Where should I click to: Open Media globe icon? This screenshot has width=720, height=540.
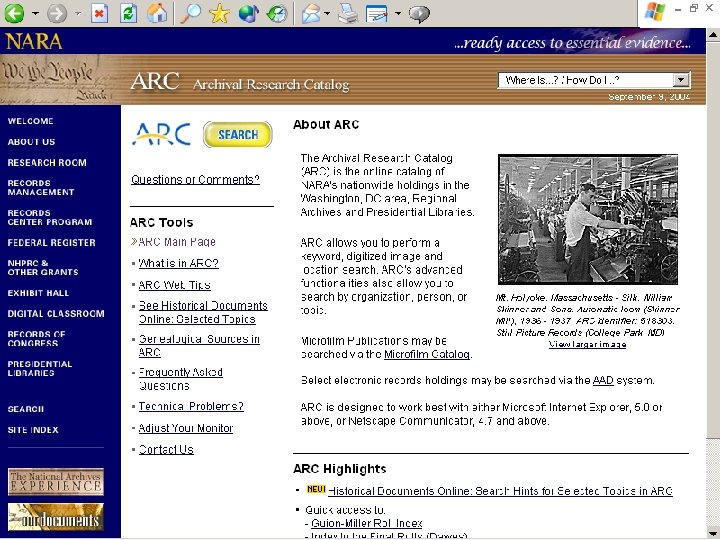[248, 13]
